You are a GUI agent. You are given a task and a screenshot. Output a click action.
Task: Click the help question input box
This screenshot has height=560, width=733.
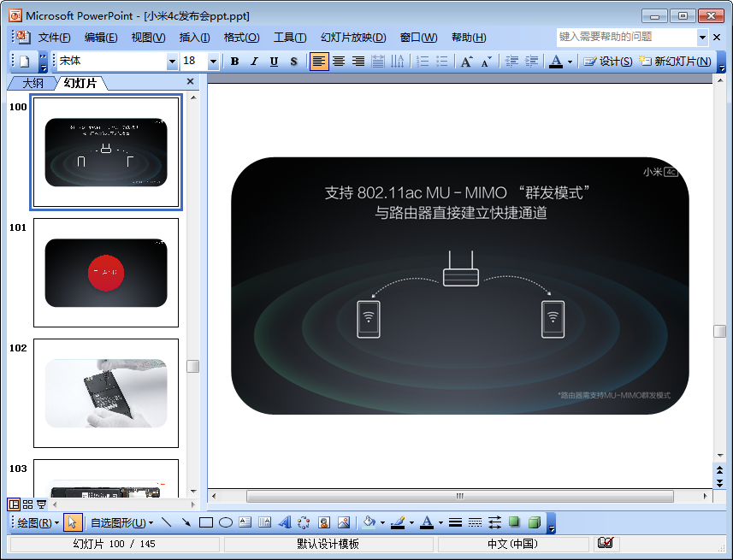(626, 37)
